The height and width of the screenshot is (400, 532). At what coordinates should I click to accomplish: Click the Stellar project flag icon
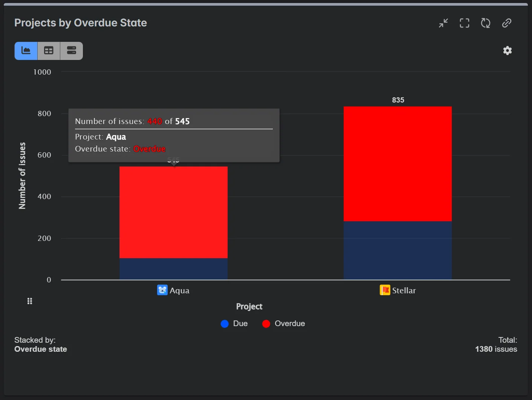click(x=385, y=290)
